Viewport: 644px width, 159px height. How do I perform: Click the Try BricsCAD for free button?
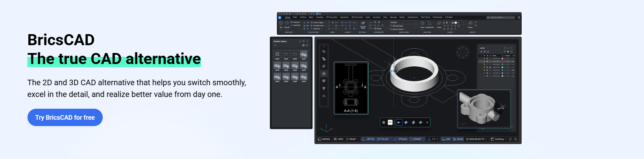coord(65,117)
